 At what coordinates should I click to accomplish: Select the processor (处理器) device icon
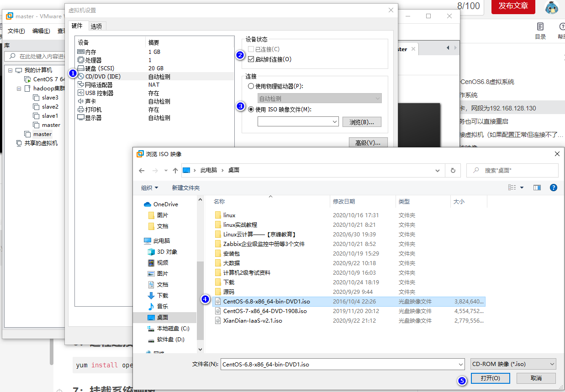[81, 60]
